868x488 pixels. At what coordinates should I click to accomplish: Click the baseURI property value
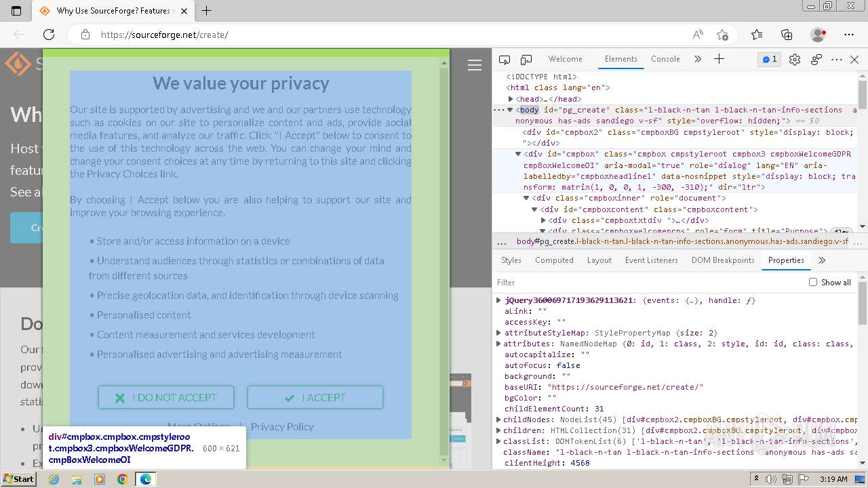pos(625,387)
